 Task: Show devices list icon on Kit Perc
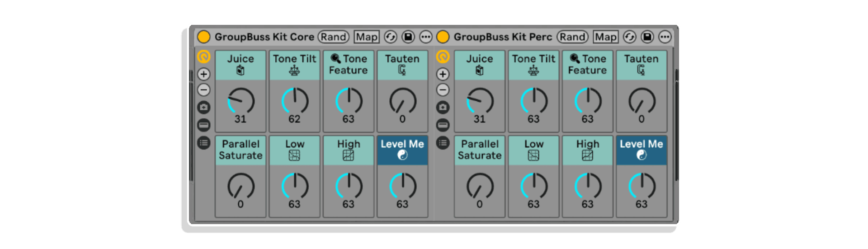(x=443, y=143)
